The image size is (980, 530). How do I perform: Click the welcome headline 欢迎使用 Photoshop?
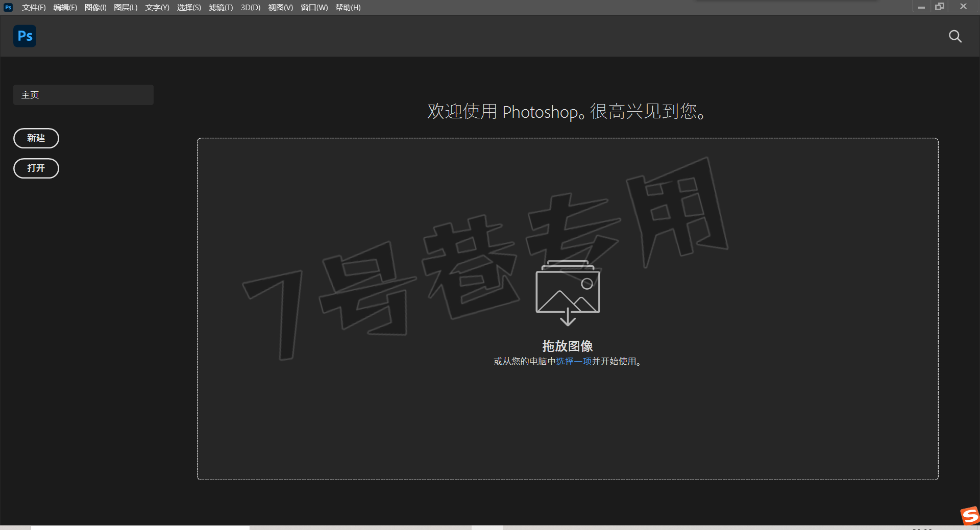[x=567, y=111]
